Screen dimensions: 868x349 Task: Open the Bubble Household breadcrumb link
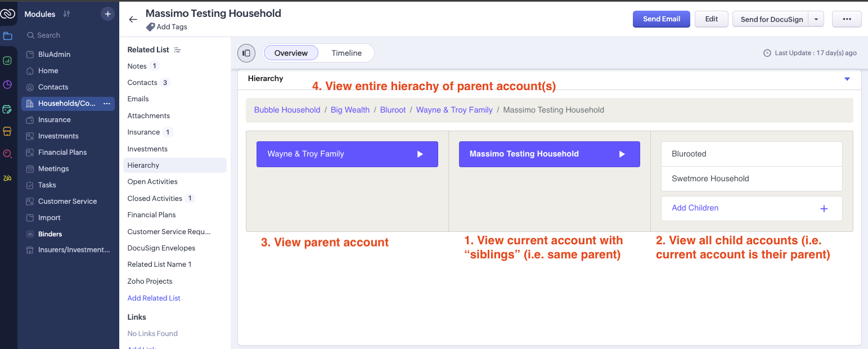click(x=287, y=110)
